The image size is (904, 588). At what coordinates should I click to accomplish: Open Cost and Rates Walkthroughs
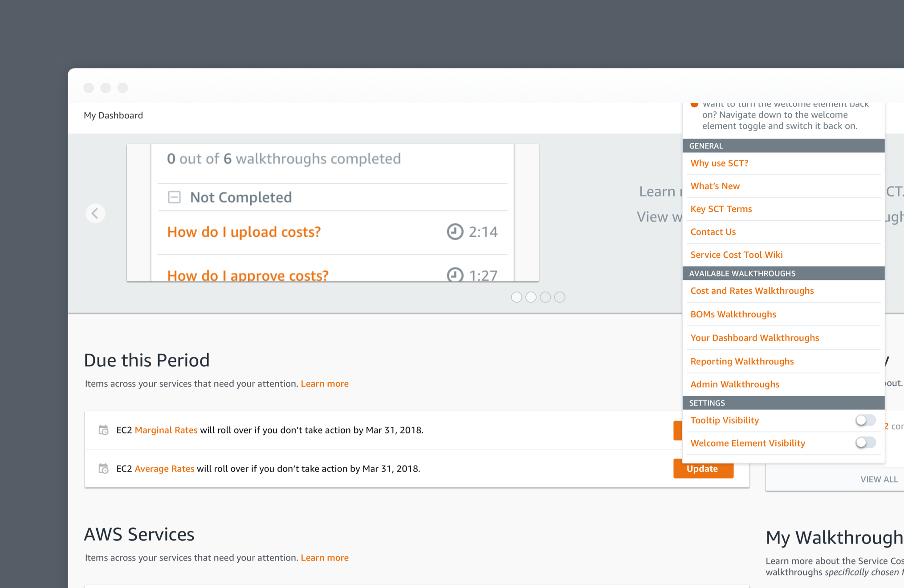pyautogui.click(x=752, y=291)
